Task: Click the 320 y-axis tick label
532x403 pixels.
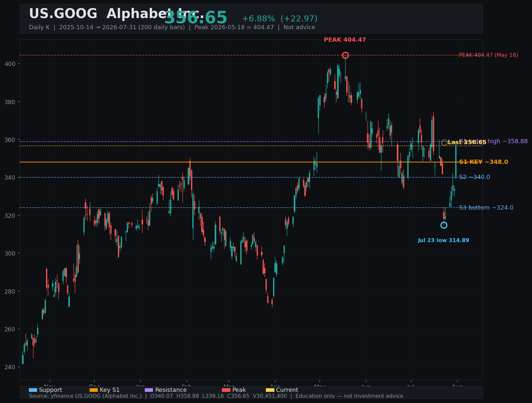Action: click(10, 215)
